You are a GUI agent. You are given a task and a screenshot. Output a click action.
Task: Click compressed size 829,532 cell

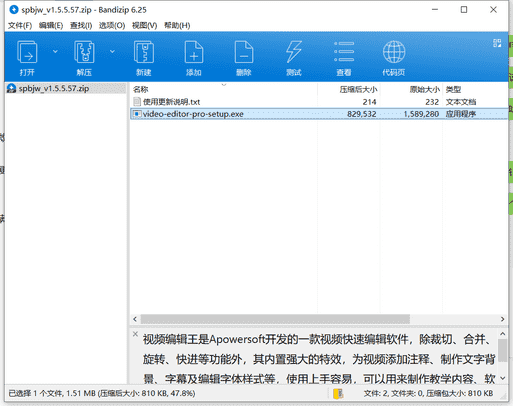click(x=361, y=114)
